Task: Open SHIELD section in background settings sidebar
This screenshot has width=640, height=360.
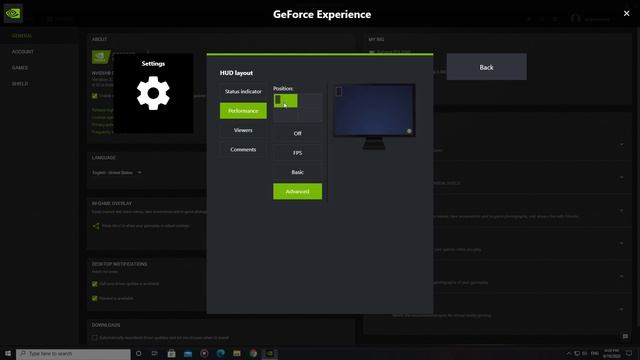Action: click(20, 84)
